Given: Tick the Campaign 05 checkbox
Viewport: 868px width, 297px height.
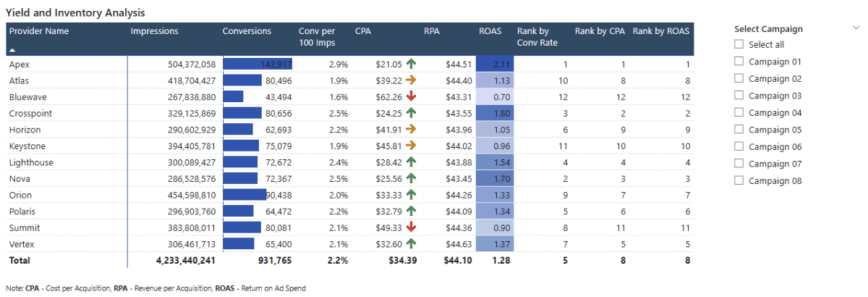Looking at the screenshot, I should [x=739, y=130].
